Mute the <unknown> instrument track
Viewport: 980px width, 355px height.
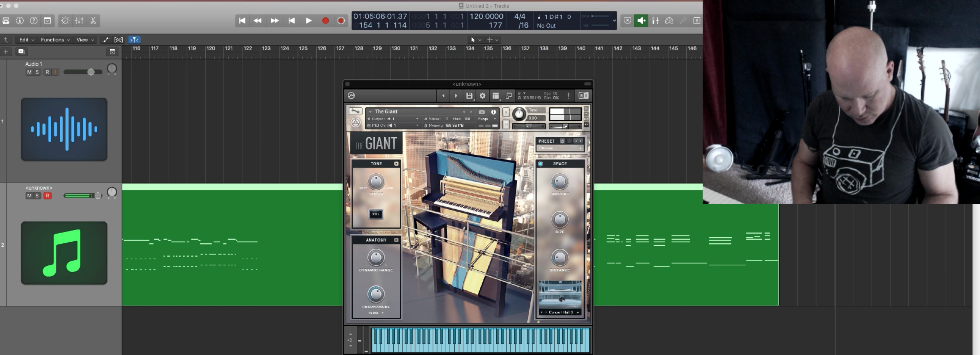point(29,196)
